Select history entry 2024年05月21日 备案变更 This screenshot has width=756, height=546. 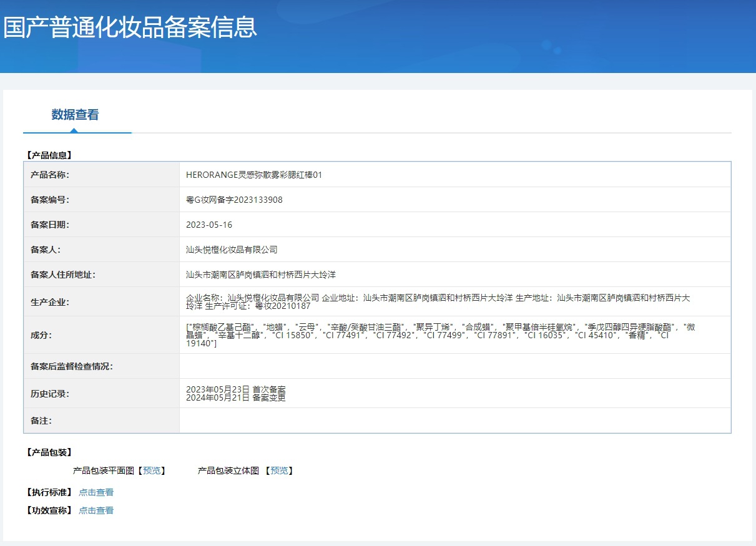coord(236,397)
